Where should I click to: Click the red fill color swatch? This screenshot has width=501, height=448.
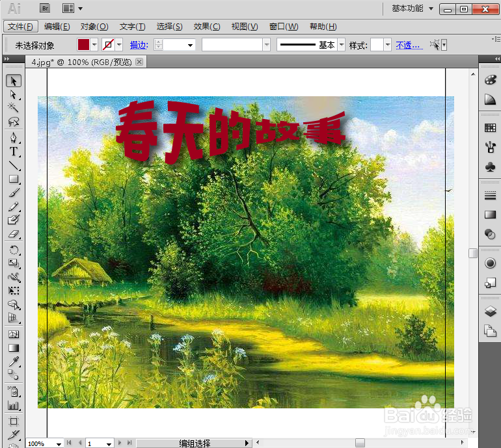83,45
